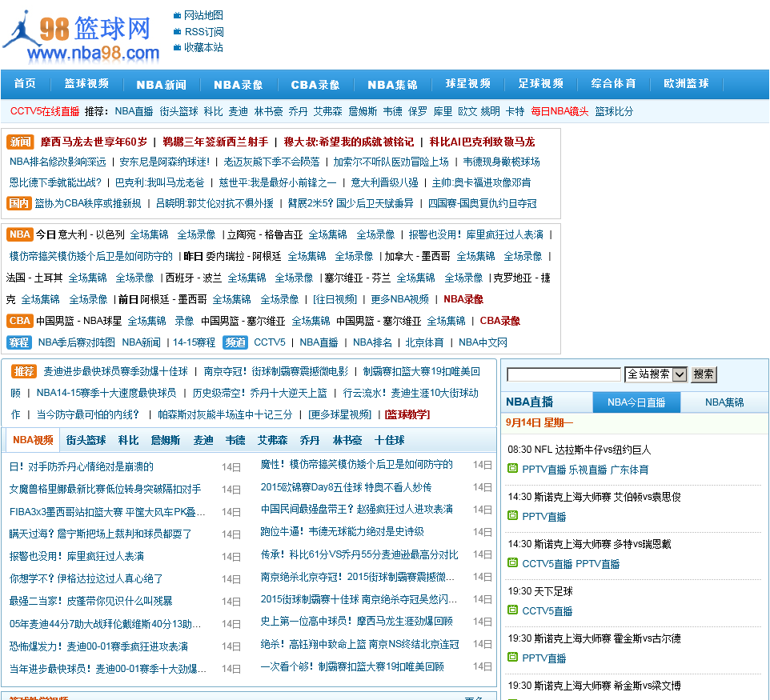Open 篮球视频 in the navigation bar
Viewport: 770px width, 700px height.
click(86, 84)
